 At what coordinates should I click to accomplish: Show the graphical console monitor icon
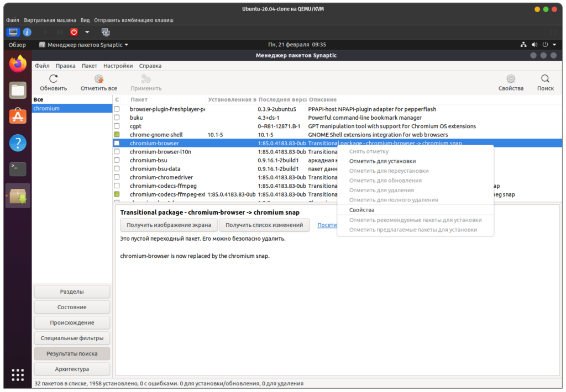pos(13,32)
